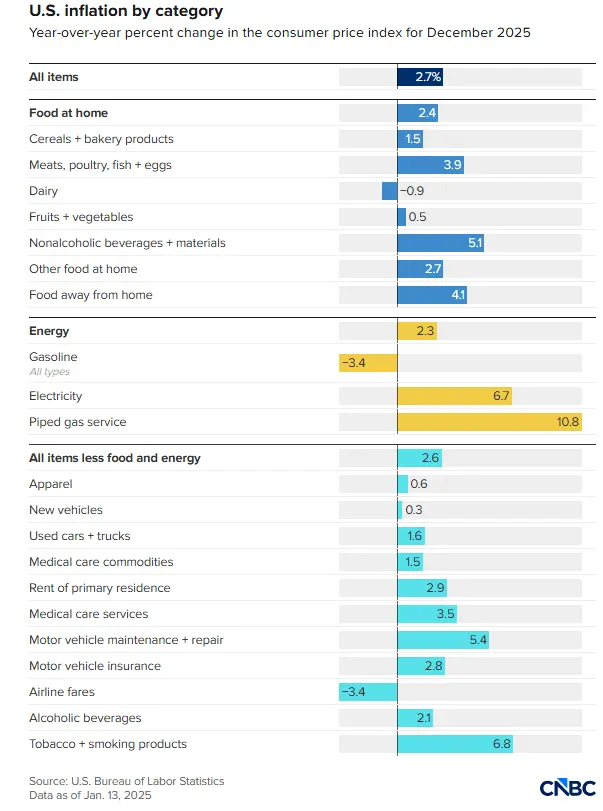This screenshot has width=603, height=811.
Task: Click the Motor vehicle maintenance 5.4 bar
Action: coord(443,640)
